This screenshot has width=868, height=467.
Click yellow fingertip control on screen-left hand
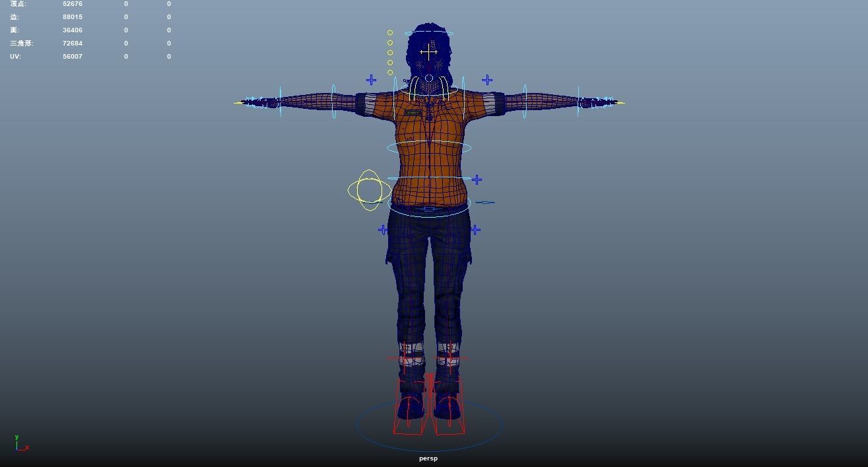point(238,103)
